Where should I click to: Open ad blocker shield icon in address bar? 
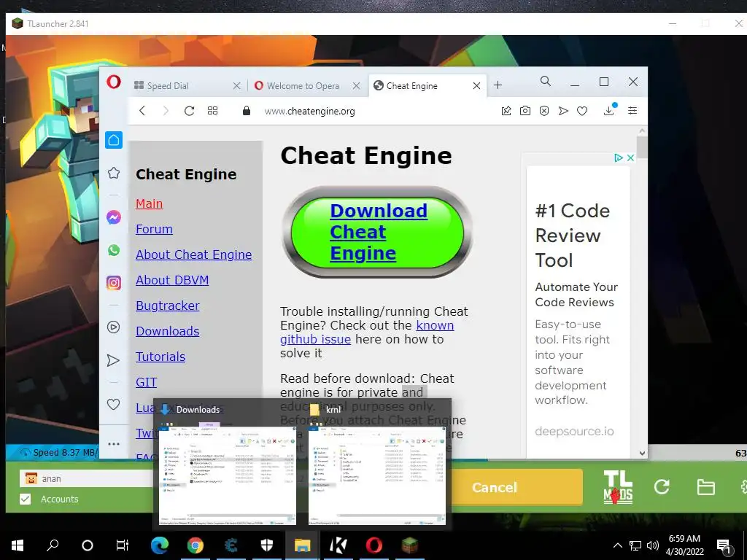[x=544, y=111]
